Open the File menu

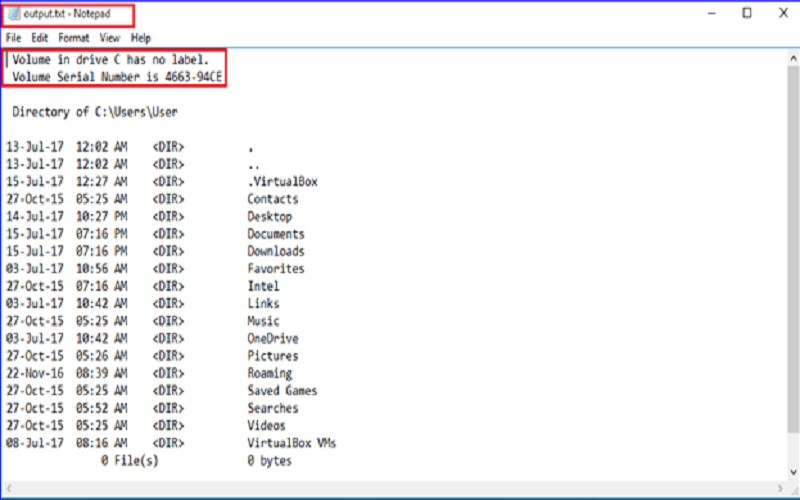[13, 38]
